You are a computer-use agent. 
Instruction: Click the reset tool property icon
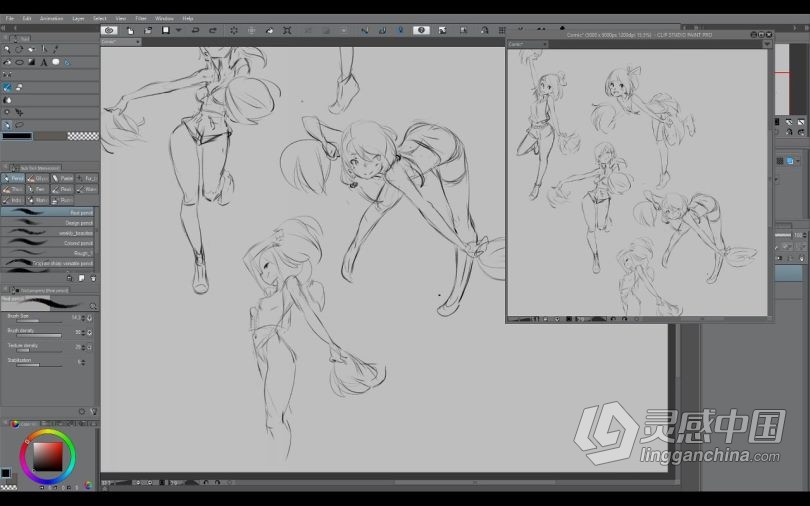[x=82, y=412]
